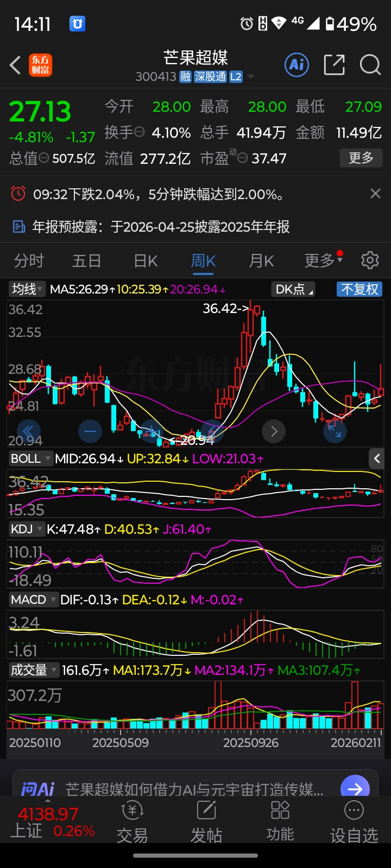This screenshot has height=868, width=391.
Task: Open the 均线 indicator dropdown
Action: click(28, 289)
